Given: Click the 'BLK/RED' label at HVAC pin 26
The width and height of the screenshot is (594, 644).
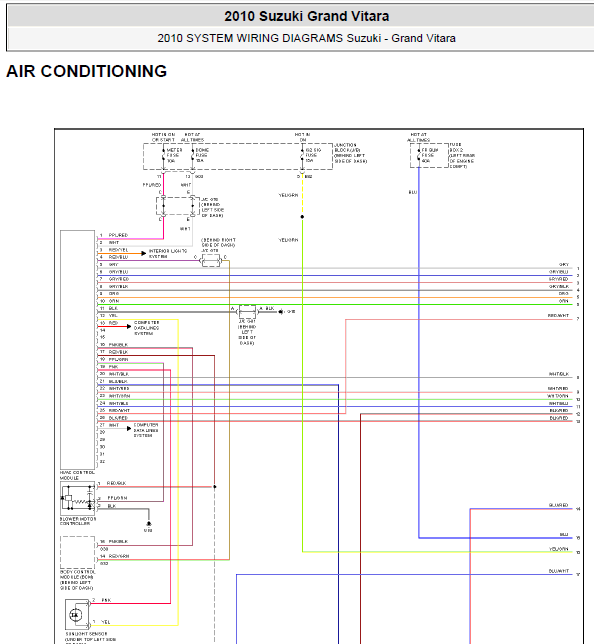Looking at the screenshot, I should click(x=118, y=418).
